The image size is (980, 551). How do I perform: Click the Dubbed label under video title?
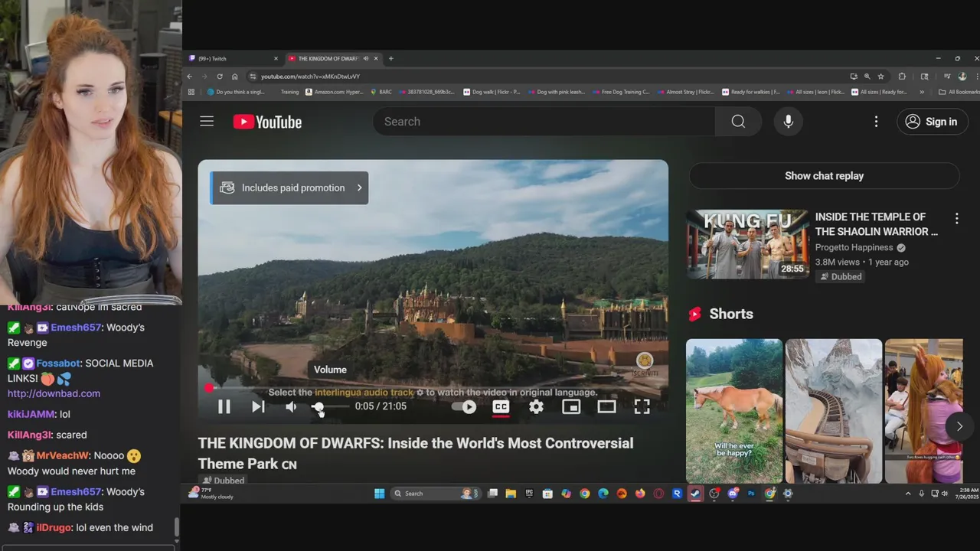(x=223, y=481)
